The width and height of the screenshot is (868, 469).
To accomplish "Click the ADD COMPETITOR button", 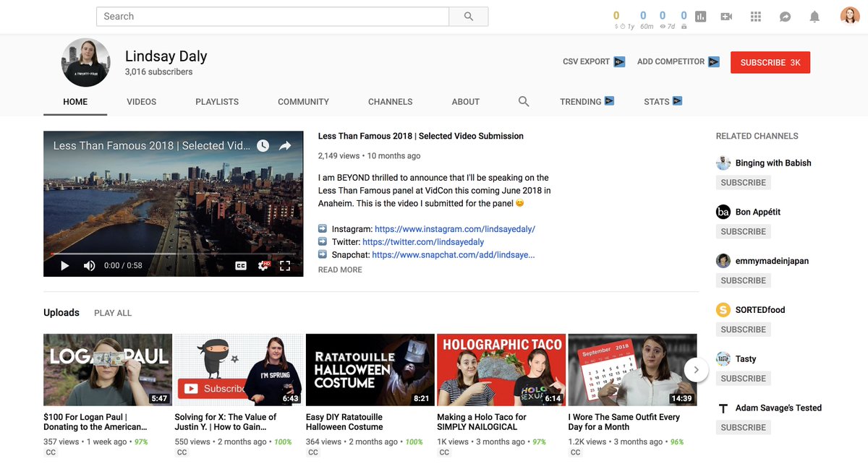I will coord(678,62).
